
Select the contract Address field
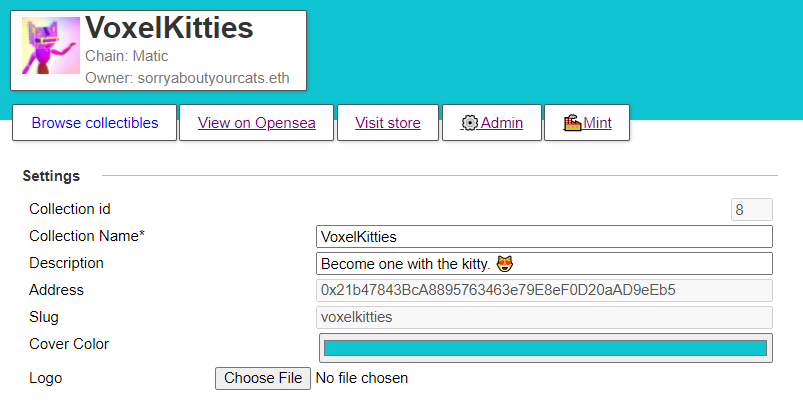pos(544,290)
